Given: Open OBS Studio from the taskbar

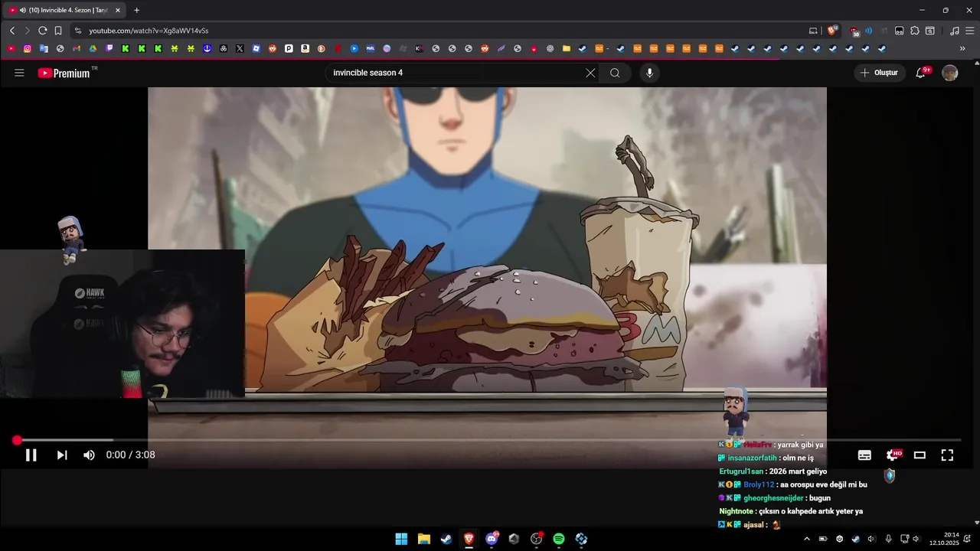Looking at the screenshot, I should pyautogui.click(x=537, y=539).
